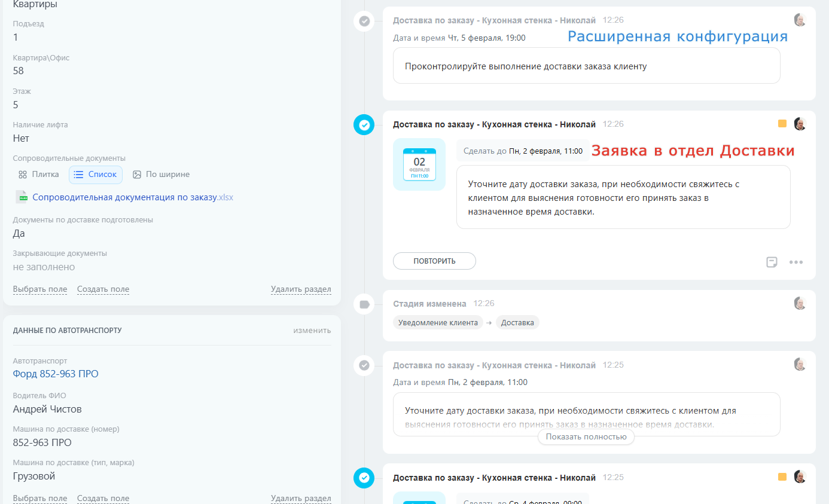The height and width of the screenshot is (504, 829).
Task: Open Сопроводительная документация по заказу.xlsx file
Action: (133, 197)
